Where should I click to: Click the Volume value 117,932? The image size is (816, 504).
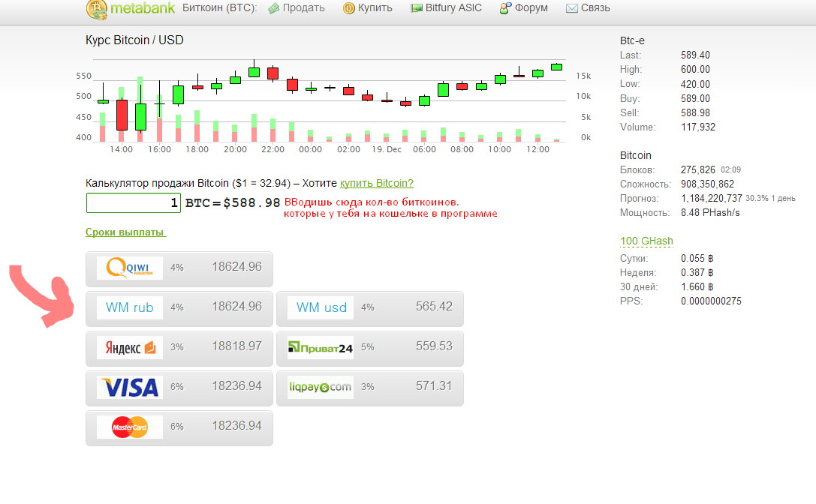pos(698,127)
